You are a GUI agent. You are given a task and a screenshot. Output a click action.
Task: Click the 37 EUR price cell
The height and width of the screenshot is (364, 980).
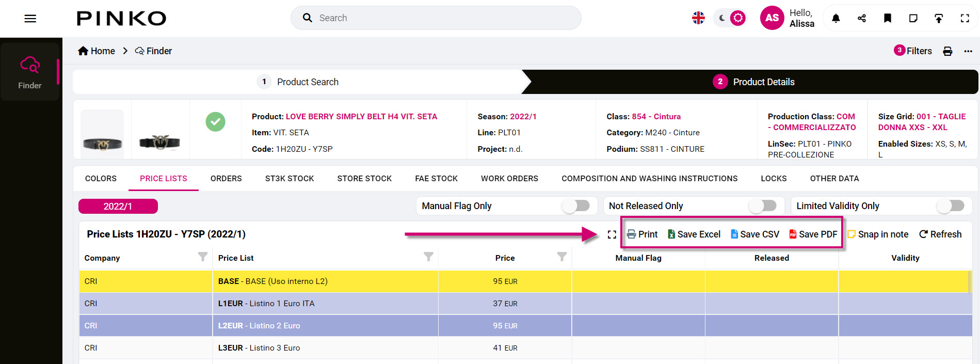point(505,304)
